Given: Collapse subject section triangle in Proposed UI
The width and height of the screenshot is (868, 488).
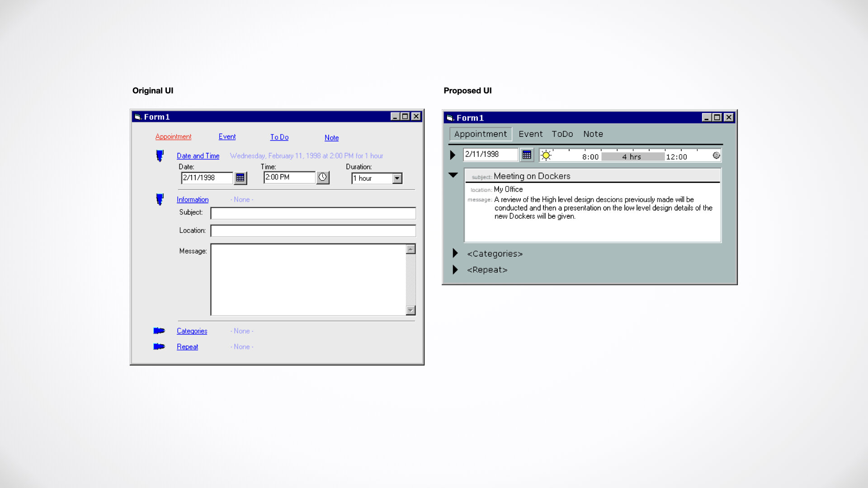Looking at the screenshot, I should coord(453,175).
